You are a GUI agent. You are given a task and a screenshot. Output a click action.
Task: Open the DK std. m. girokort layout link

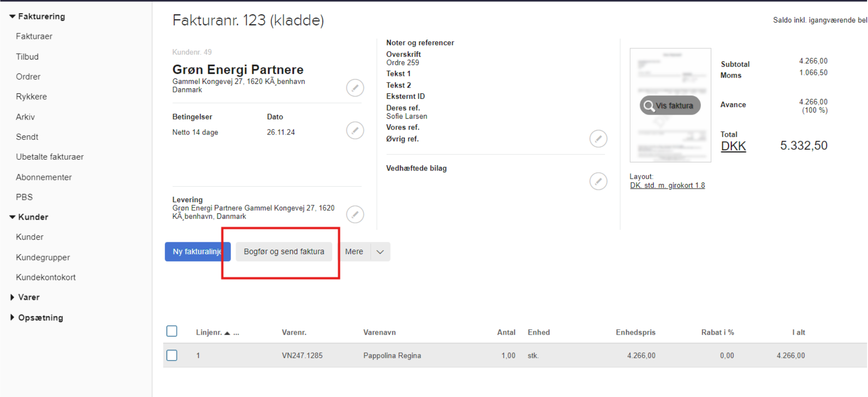(x=667, y=185)
